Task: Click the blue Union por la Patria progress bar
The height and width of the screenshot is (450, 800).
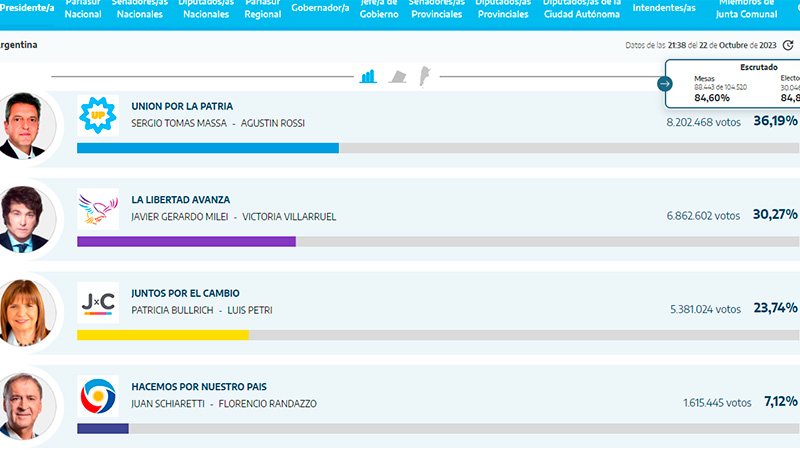Action: click(x=207, y=148)
